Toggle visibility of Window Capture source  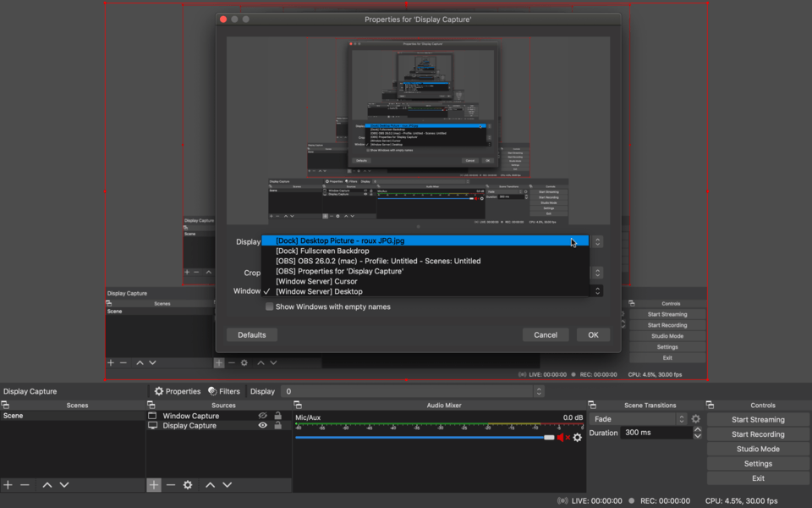(x=262, y=416)
